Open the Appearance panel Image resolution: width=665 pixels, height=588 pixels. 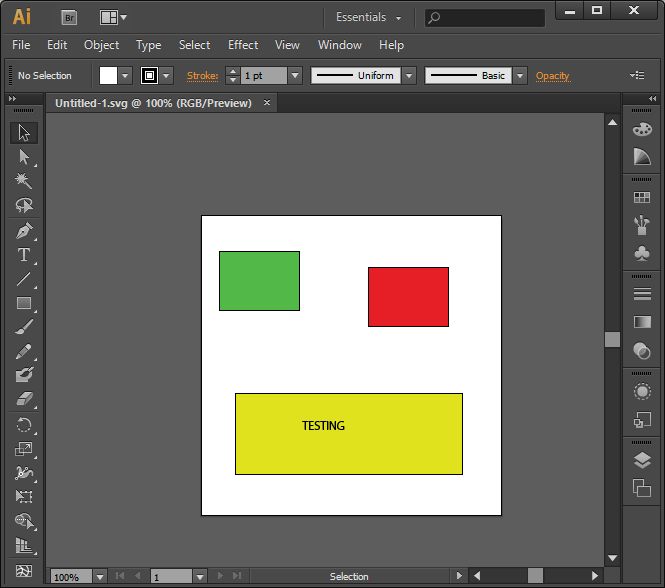click(x=642, y=391)
